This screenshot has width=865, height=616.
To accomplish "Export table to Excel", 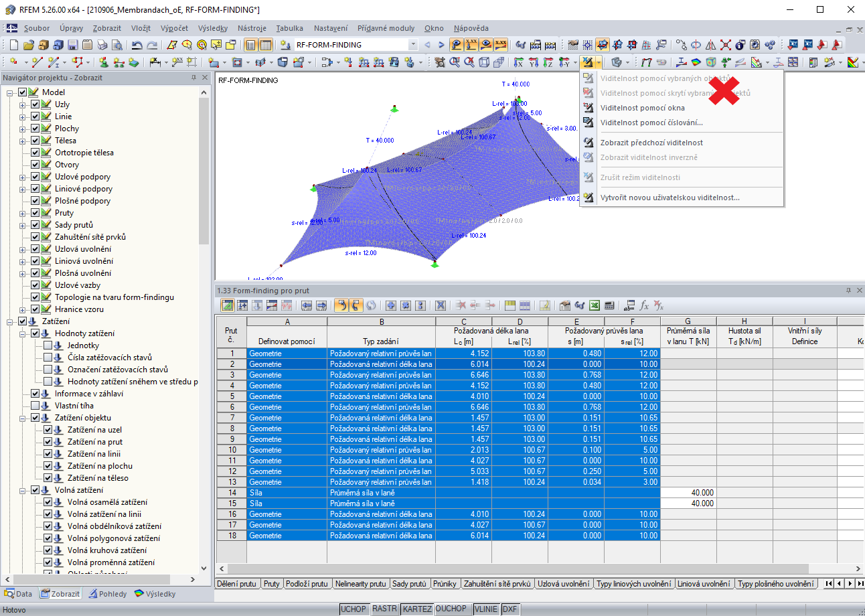I will [594, 305].
